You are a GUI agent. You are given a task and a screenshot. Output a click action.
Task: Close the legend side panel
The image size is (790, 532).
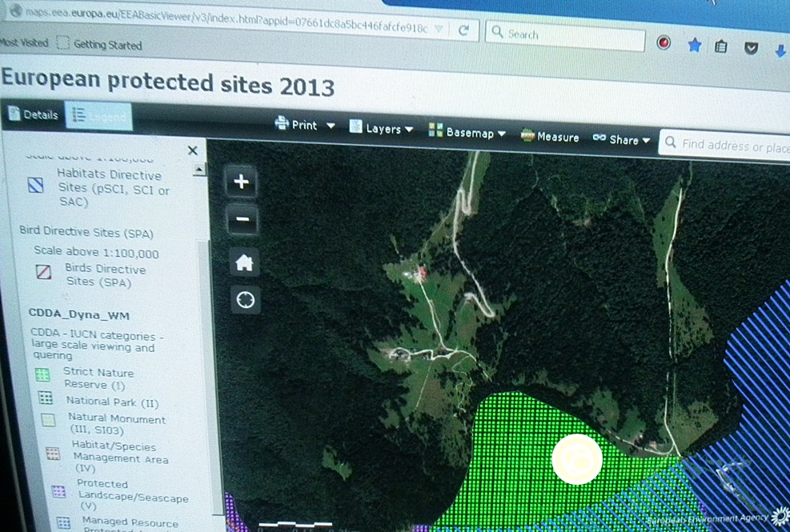[192, 150]
